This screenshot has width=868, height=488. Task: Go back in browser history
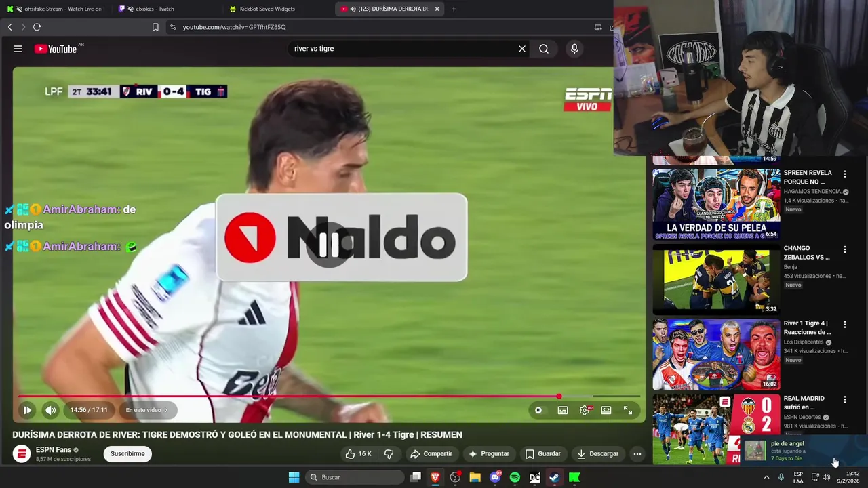click(9, 27)
